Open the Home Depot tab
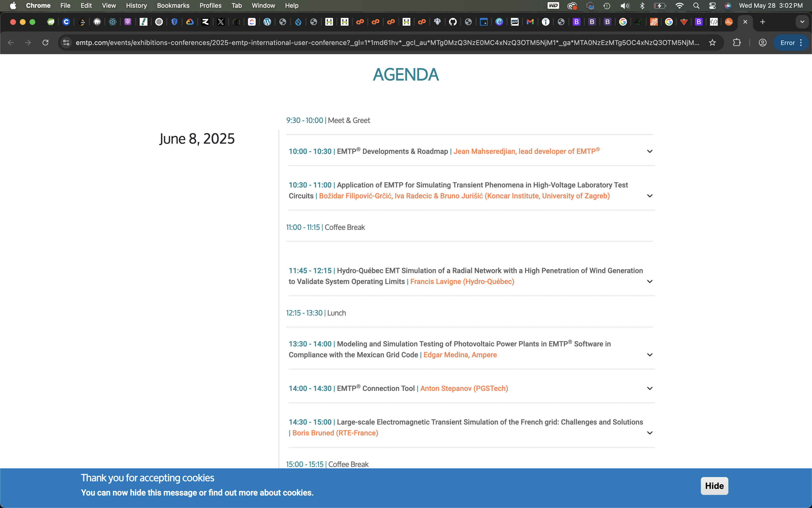 tap(654, 22)
